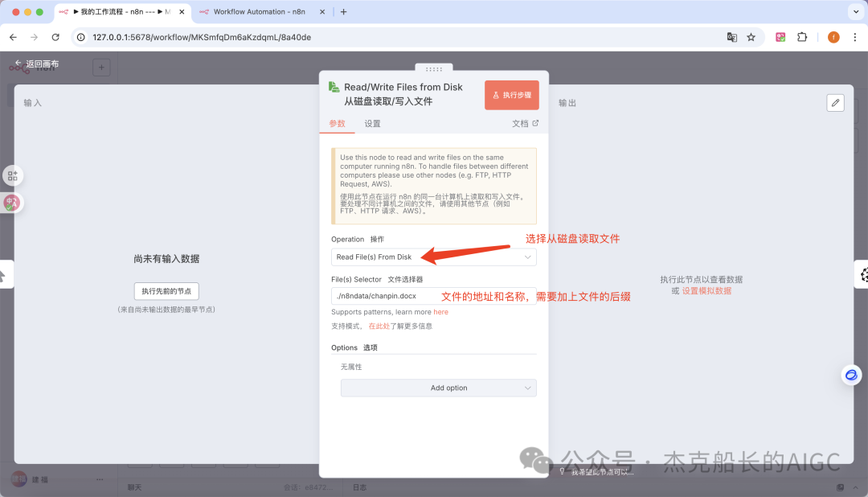Image resolution: width=868 pixels, height=497 pixels.
Task: Click the browser forward arrow
Action: pos(35,37)
